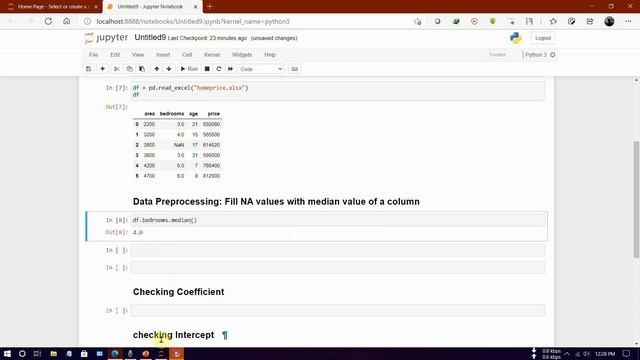
Task: Click the anchor link beside checking Intercept
Action: click(224, 335)
